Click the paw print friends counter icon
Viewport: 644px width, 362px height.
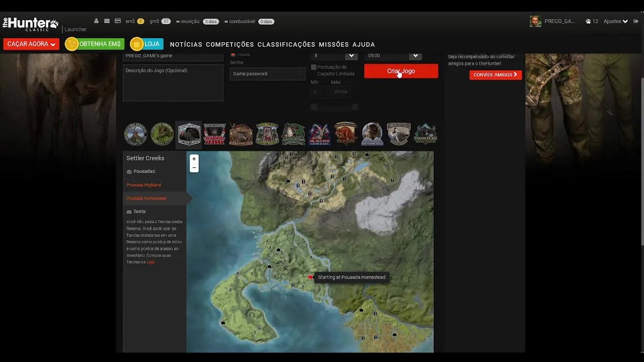[588, 22]
